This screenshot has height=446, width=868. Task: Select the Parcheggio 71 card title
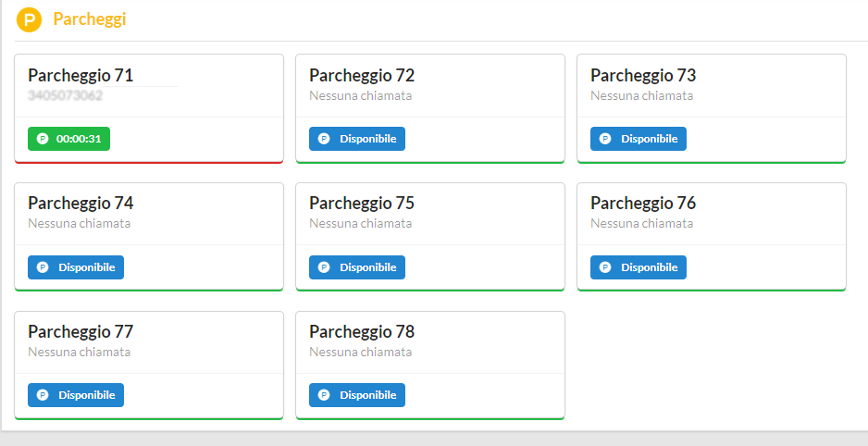81,76
